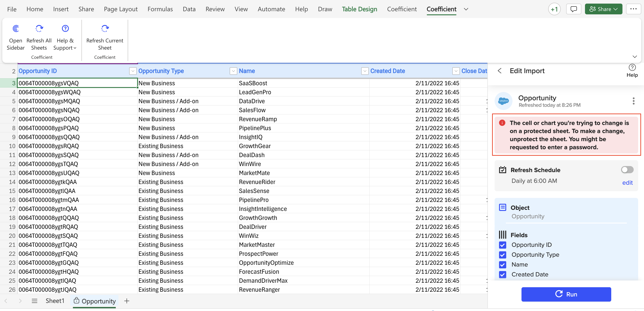Select the RevenueRanger cell
This screenshot has height=311, width=644.
(x=304, y=289)
